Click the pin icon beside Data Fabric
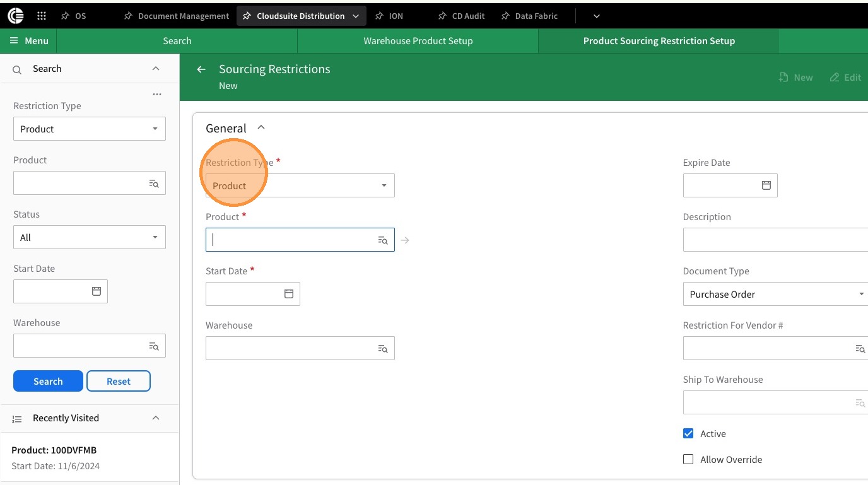 point(505,16)
